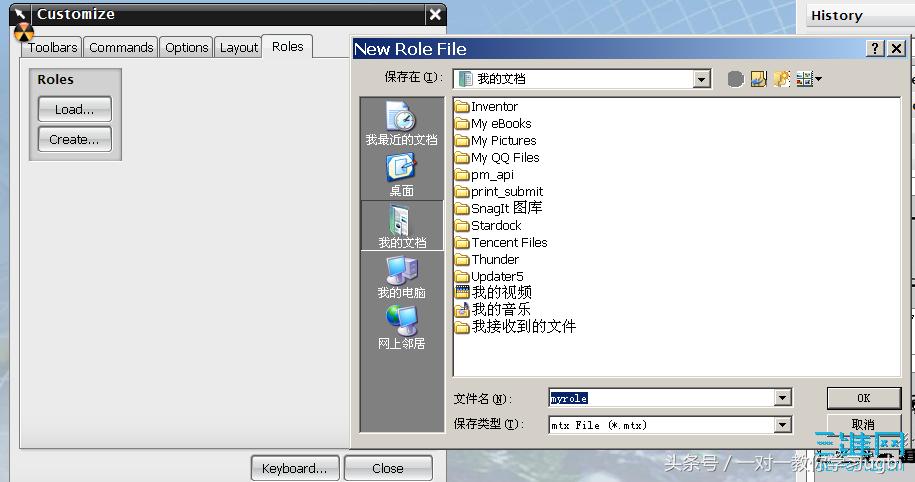Open the view menu icon
The width and height of the screenshot is (915, 482).
808,79
